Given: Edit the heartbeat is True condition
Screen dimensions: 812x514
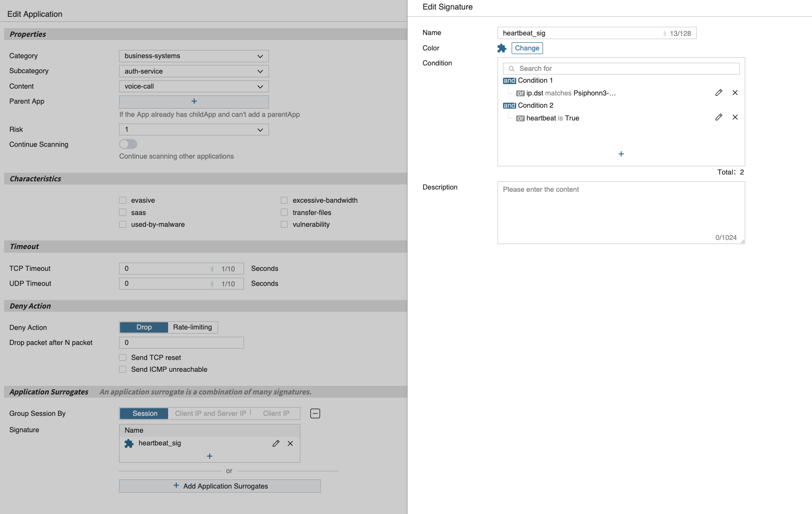Looking at the screenshot, I should point(718,117).
